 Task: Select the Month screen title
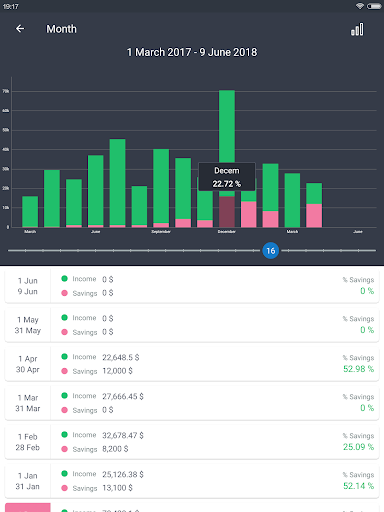coord(61,29)
